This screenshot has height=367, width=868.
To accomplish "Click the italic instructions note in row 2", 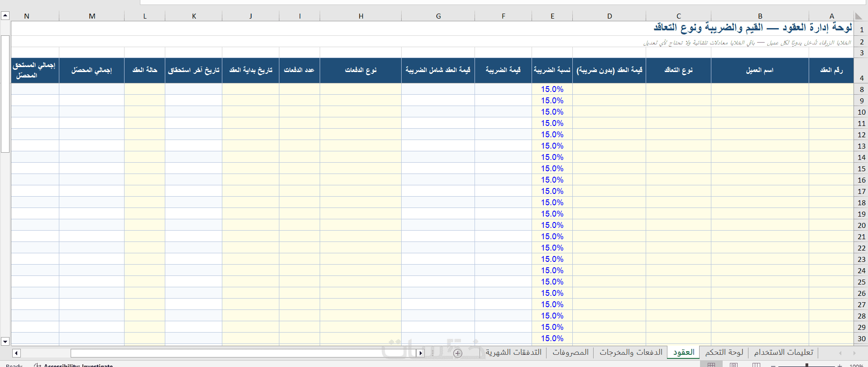I will (747, 43).
